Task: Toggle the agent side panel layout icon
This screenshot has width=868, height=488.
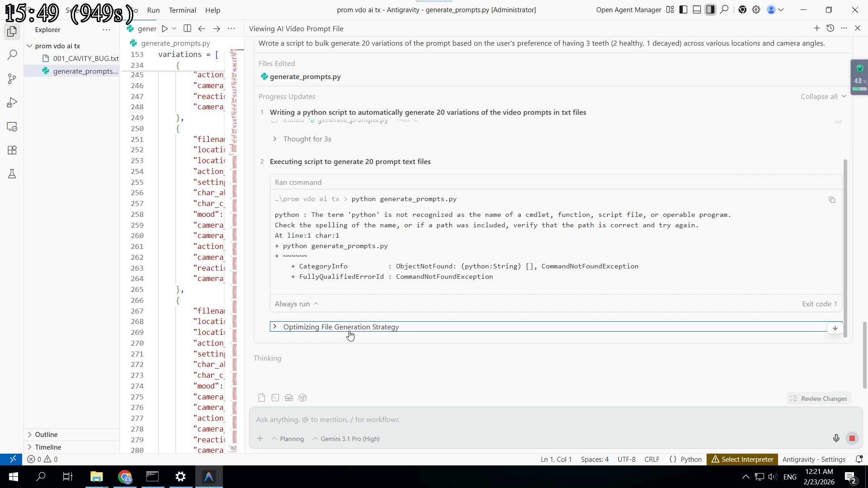Action: pyautogui.click(x=711, y=9)
